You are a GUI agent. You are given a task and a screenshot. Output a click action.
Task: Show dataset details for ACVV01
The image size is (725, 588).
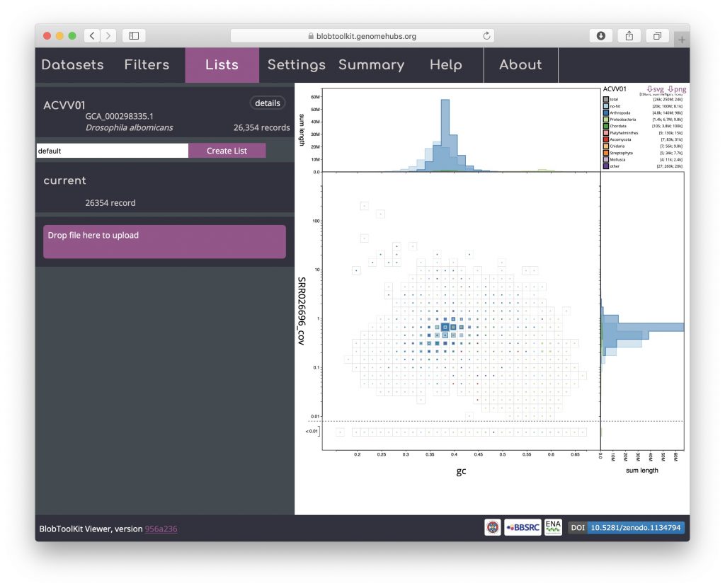click(x=268, y=103)
